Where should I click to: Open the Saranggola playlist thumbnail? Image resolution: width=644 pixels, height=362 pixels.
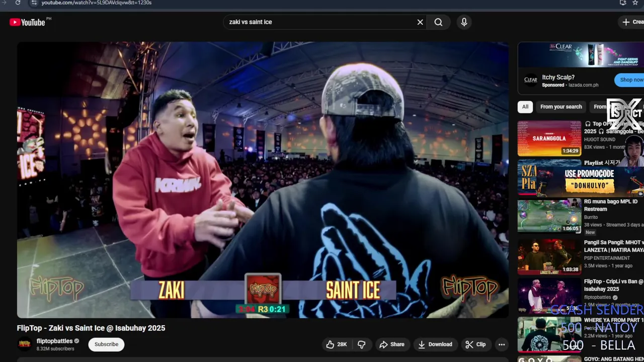click(549, 138)
